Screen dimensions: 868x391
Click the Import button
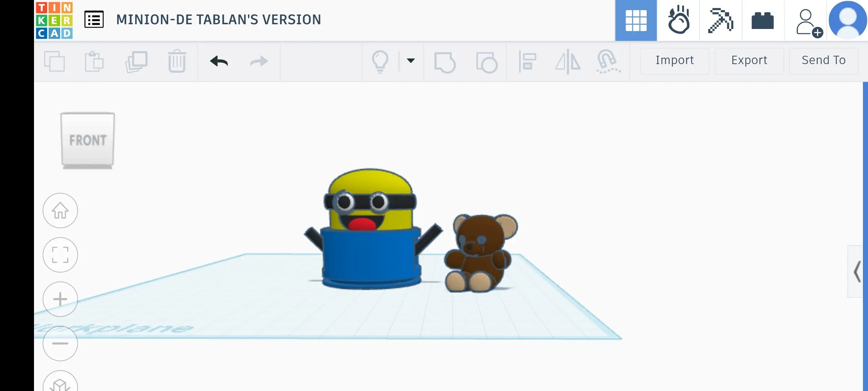[x=674, y=60]
